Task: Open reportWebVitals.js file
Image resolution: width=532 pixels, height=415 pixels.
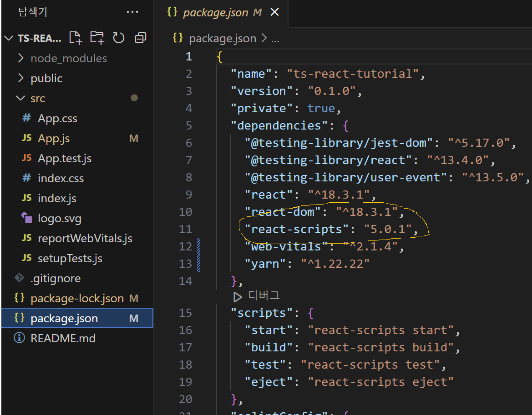Action: (76, 238)
